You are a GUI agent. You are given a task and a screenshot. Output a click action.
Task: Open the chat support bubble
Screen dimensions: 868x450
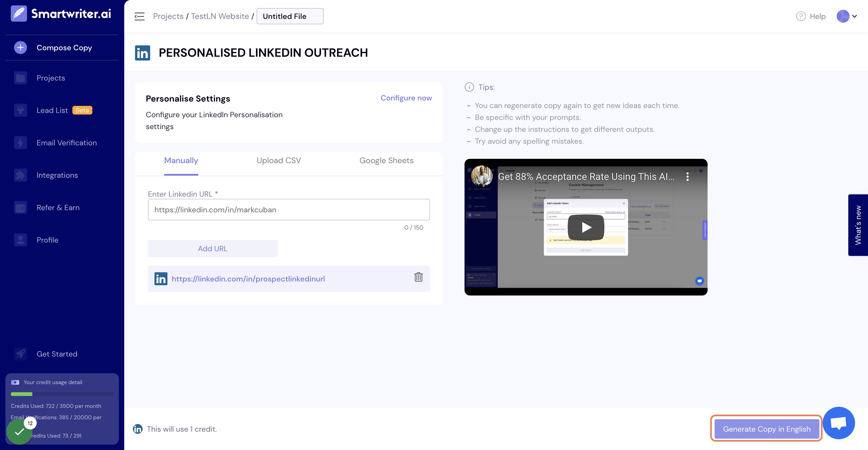point(838,423)
